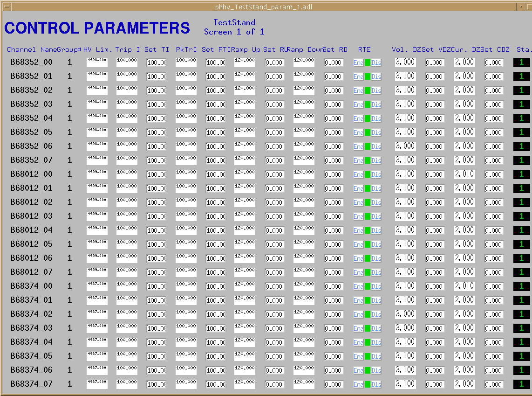
Task: Click Vol. DZ value 3.000 for B68352_00
Action: 405,62
